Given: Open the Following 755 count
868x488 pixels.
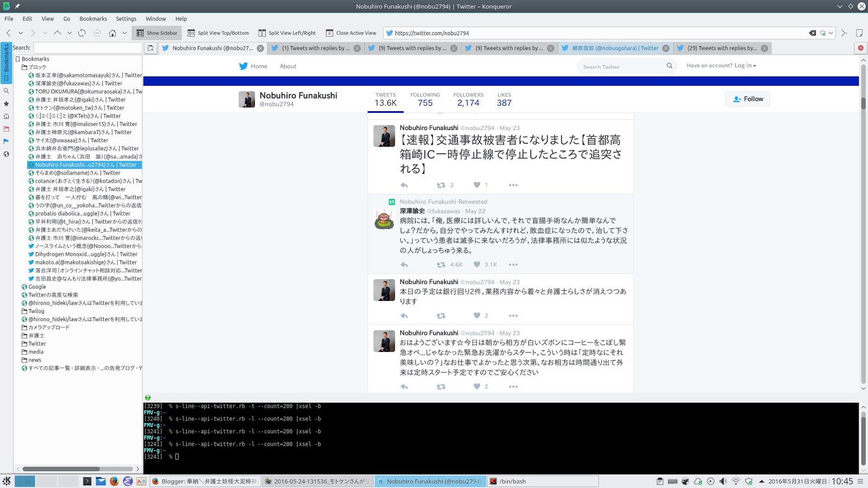Looking at the screenshot, I should (425, 99).
